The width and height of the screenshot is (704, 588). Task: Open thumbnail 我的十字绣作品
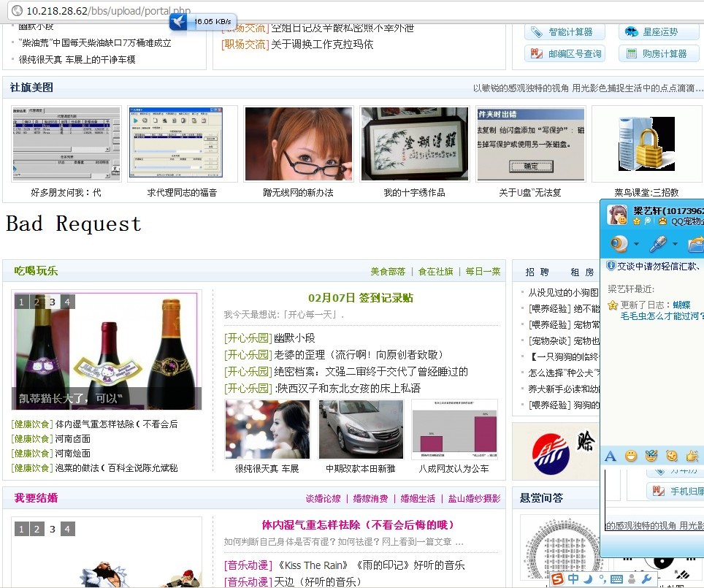pyautogui.click(x=414, y=144)
